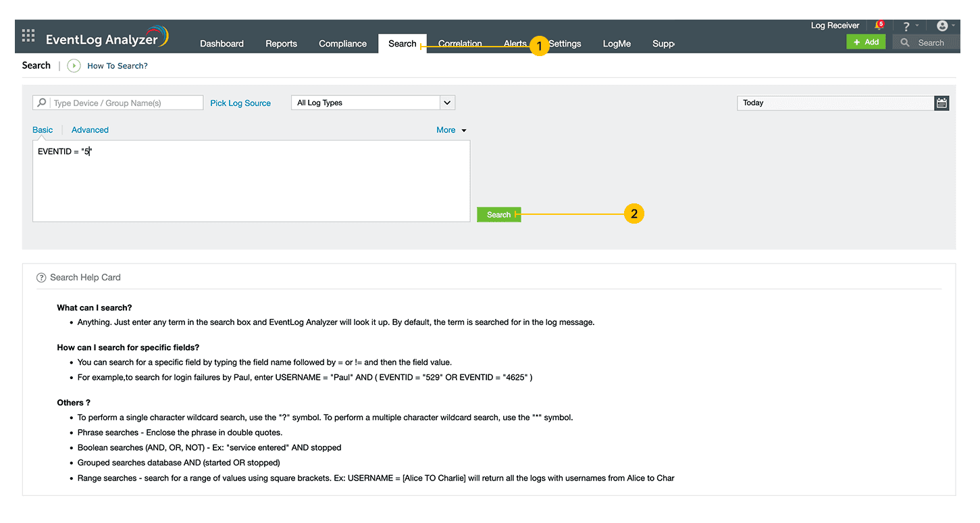980x523 pixels.
Task: Open the Correlation tab
Action: pyautogui.click(x=460, y=43)
